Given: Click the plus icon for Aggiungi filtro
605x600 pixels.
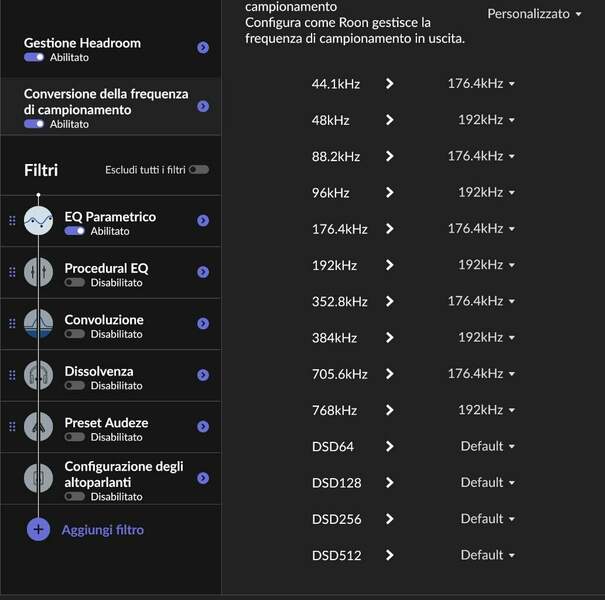Looking at the screenshot, I should point(38,530).
